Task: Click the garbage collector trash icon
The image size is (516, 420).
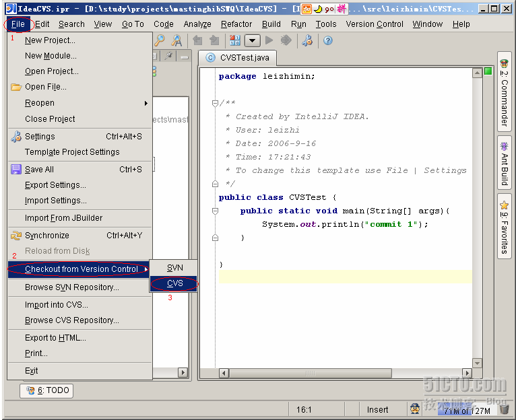Action: pos(505,409)
